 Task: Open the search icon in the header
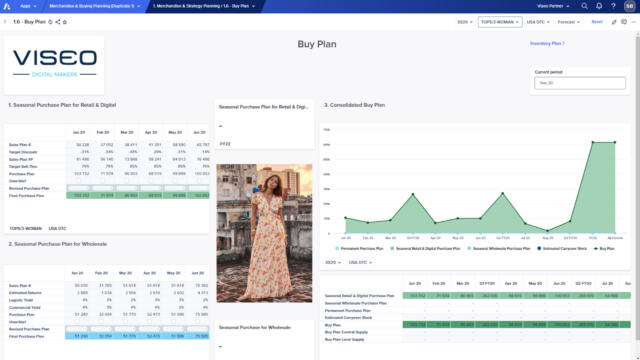[x=584, y=6]
